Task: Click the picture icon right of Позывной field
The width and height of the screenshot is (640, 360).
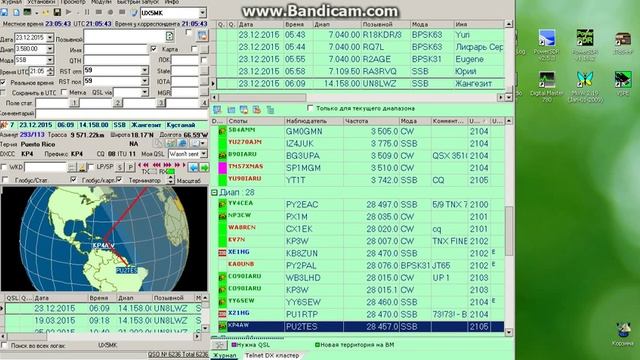Action: click(202, 36)
